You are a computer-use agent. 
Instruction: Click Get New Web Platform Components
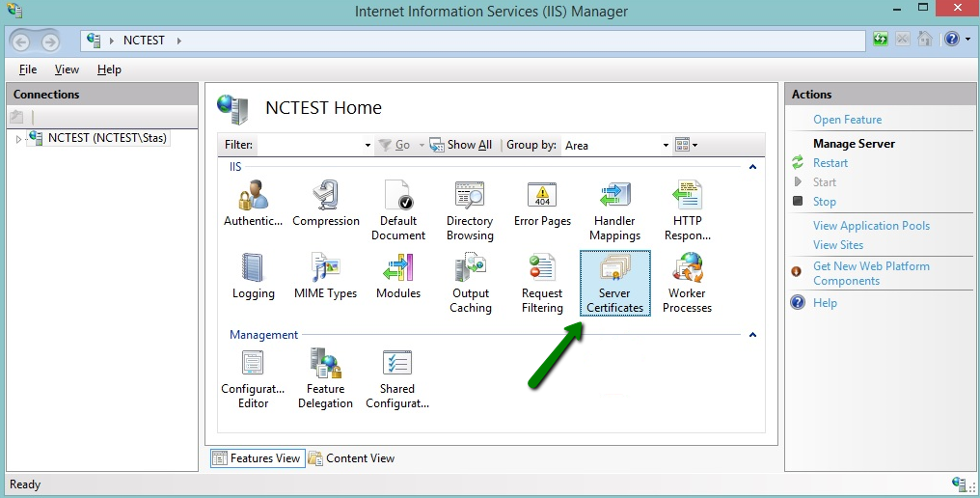[871, 273]
